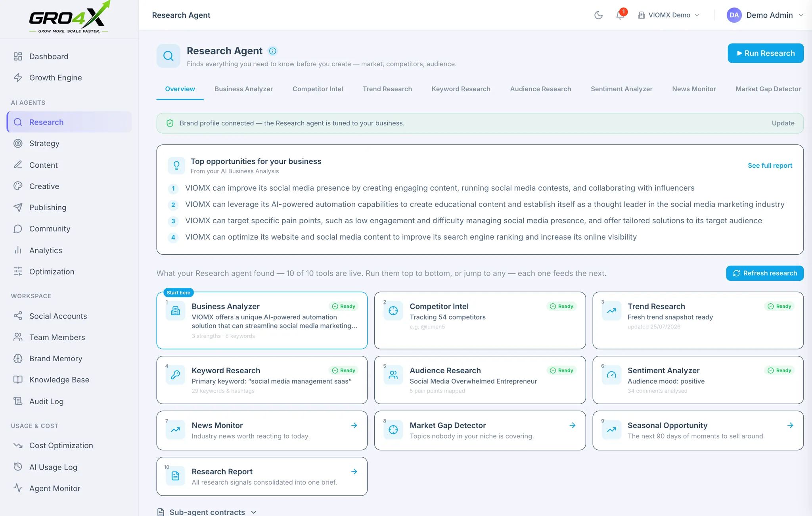Switch to the Overview tab
Viewport: 812px width, 516px height.
tap(180, 89)
